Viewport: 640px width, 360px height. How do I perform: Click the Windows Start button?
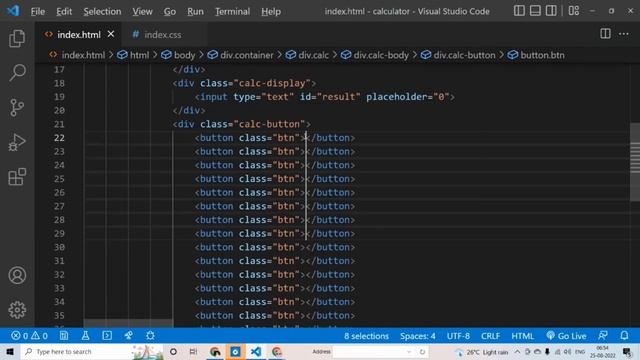(10, 351)
